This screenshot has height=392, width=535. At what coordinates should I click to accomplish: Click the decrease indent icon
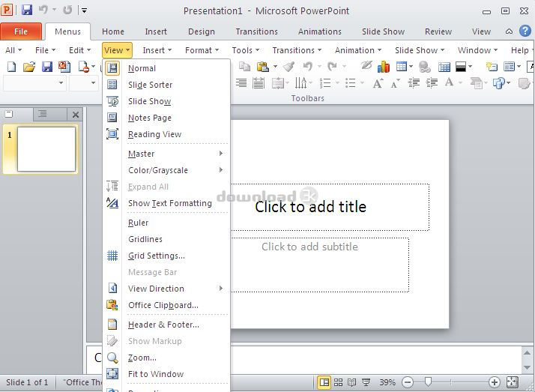coord(414,83)
